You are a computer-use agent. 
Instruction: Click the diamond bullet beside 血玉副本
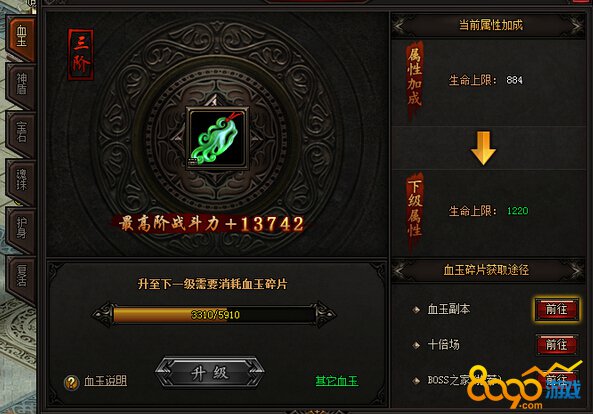pyautogui.click(x=416, y=310)
